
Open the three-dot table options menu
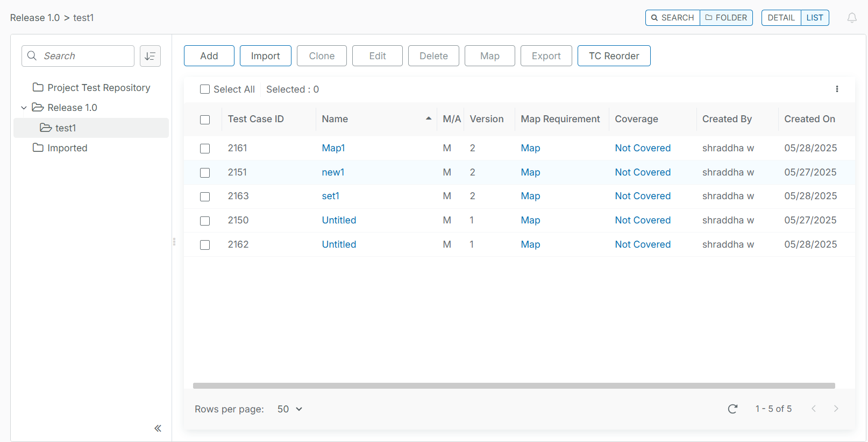pos(837,89)
